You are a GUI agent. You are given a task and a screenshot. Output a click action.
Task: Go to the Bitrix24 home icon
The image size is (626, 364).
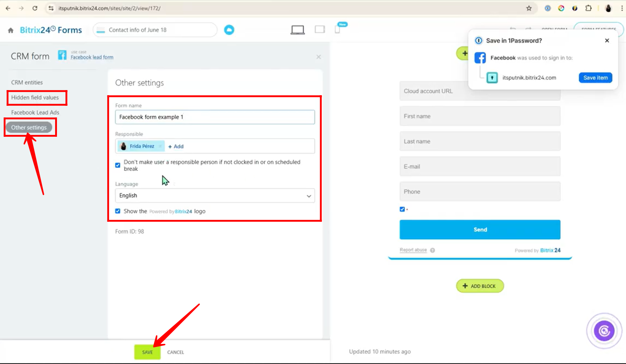11,30
